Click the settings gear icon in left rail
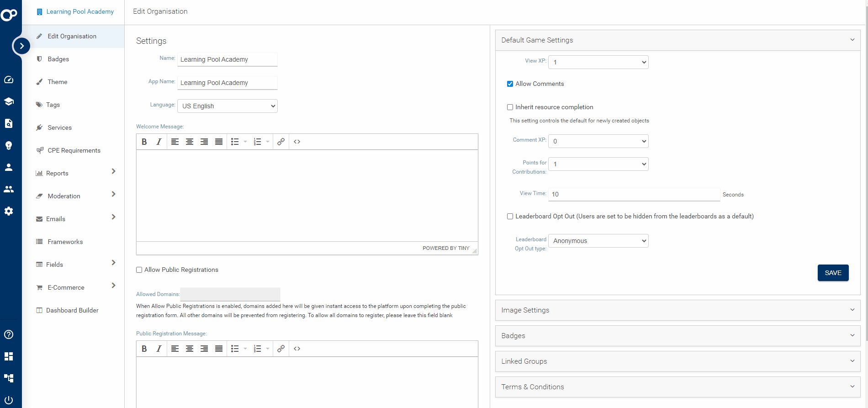The height and width of the screenshot is (408, 868). (x=9, y=211)
